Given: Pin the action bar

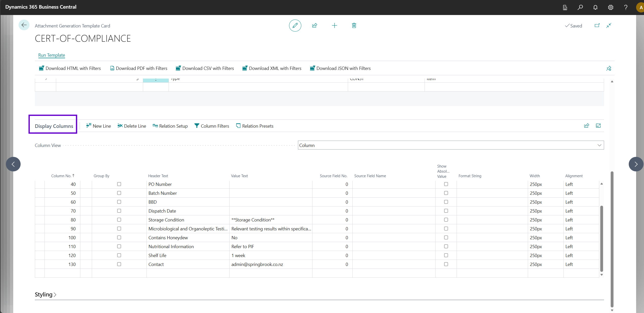Looking at the screenshot, I should point(609,68).
